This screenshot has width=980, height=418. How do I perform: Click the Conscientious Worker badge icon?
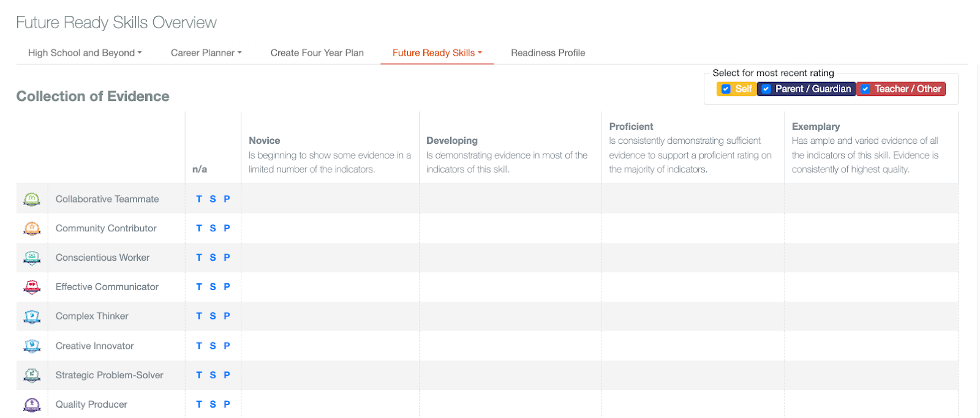(32, 258)
